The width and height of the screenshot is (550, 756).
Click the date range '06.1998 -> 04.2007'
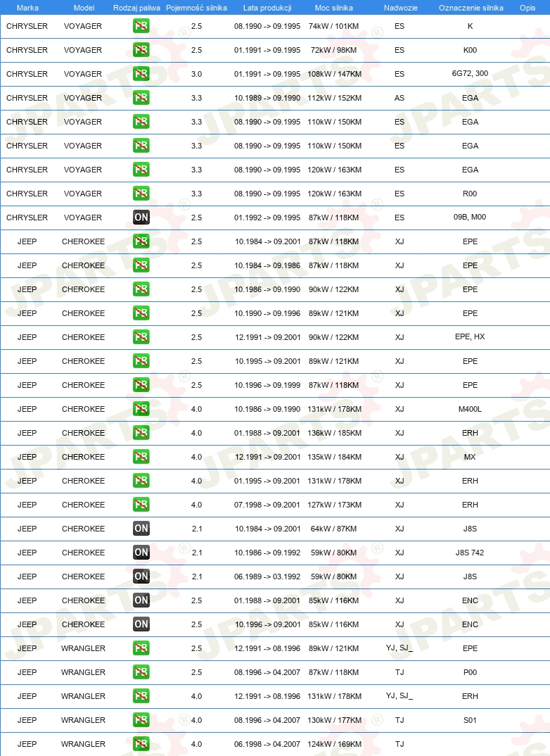tap(267, 744)
